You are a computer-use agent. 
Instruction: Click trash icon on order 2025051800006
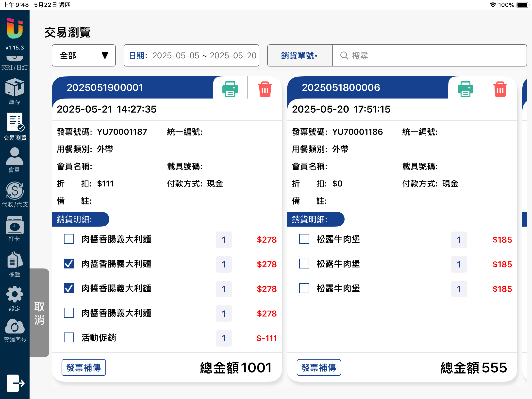point(500,89)
